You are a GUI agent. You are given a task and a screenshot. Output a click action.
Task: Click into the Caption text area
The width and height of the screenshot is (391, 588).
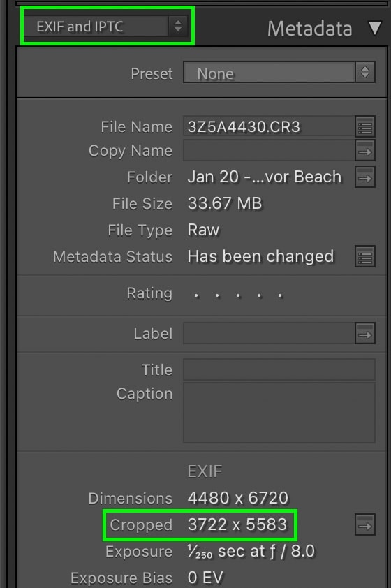point(279,413)
